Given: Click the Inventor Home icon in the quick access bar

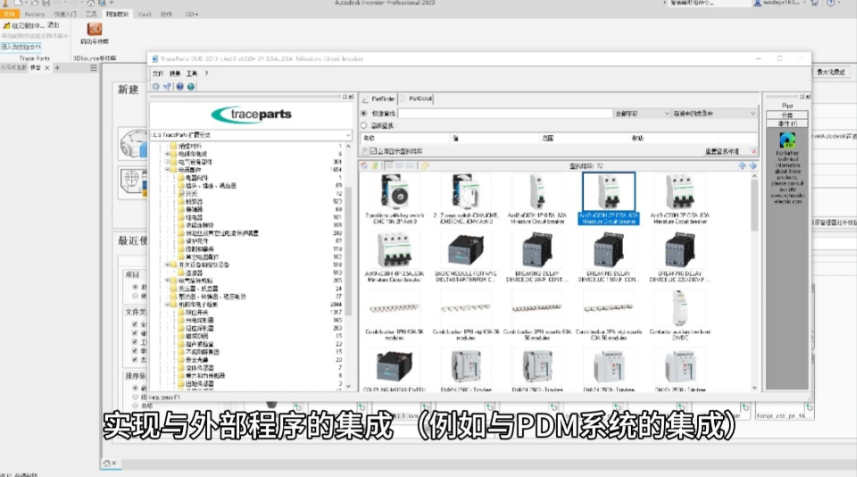Looking at the screenshot, I should [91, 3].
